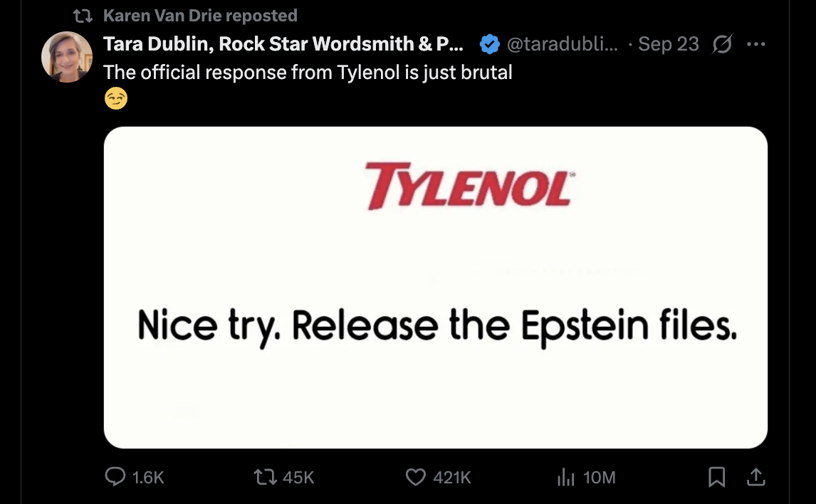Click the Sep 23 timestamp link
This screenshot has width=816, height=504.
click(x=668, y=43)
